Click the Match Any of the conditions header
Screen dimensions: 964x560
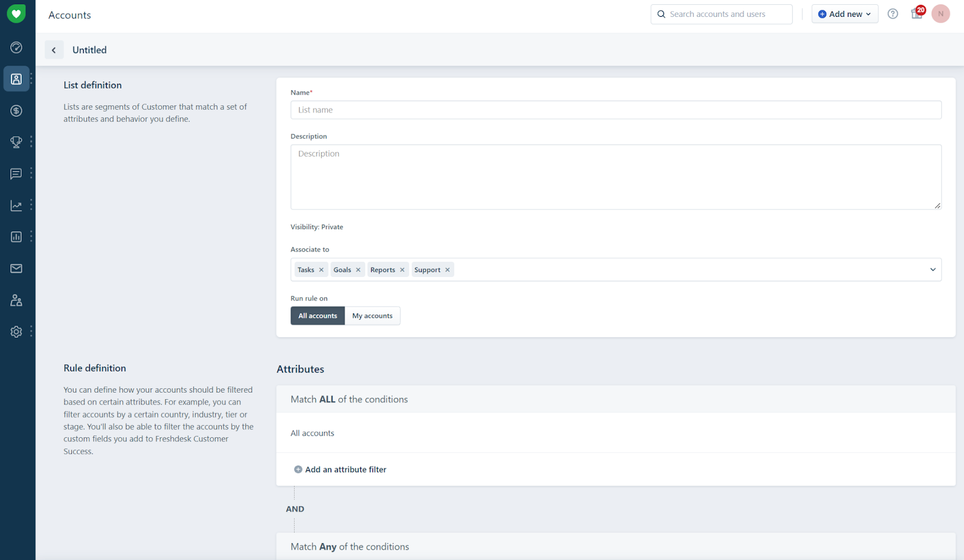(350, 547)
